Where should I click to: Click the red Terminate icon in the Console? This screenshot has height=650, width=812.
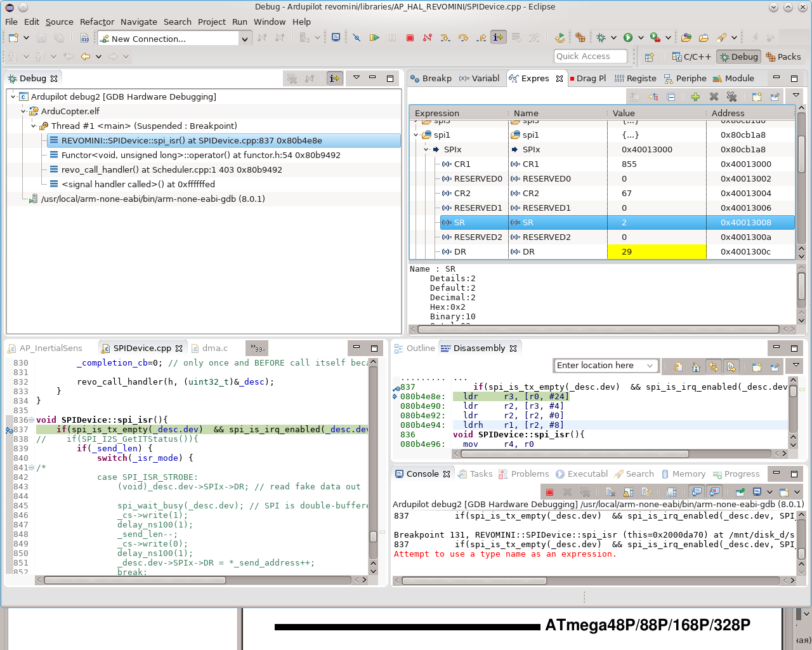(x=549, y=492)
